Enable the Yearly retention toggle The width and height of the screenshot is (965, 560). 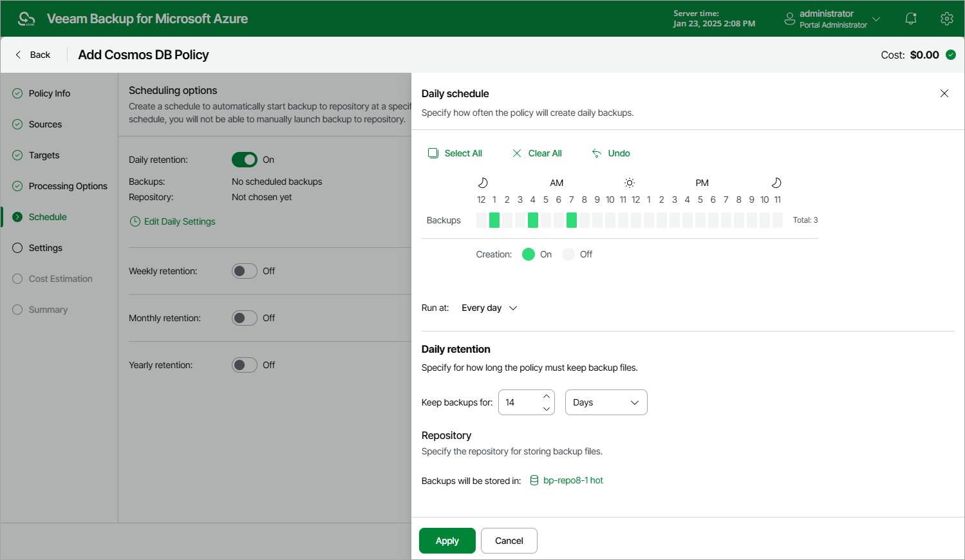click(245, 365)
